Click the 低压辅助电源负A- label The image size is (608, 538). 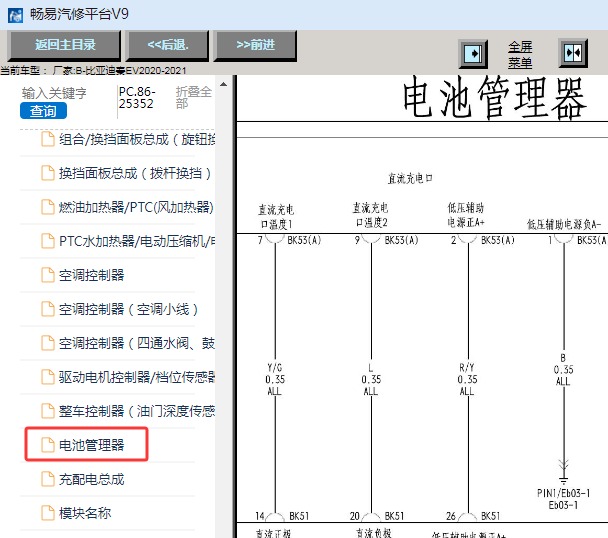click(564, 224)
